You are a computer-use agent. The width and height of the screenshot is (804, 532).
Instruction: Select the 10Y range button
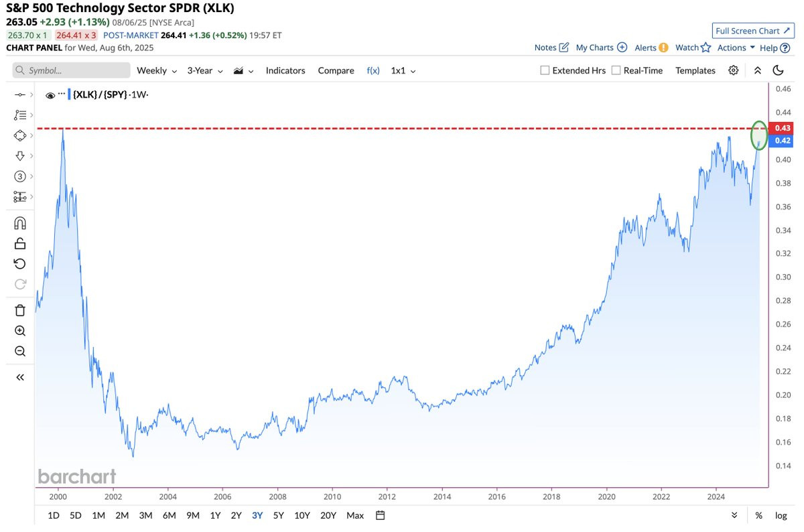coord(302,515)
